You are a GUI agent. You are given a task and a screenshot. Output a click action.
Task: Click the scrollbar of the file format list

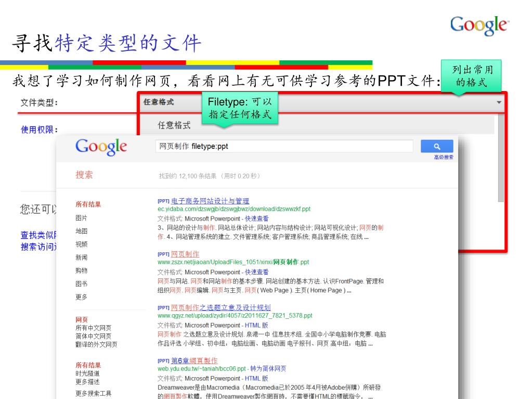[501, 158]
